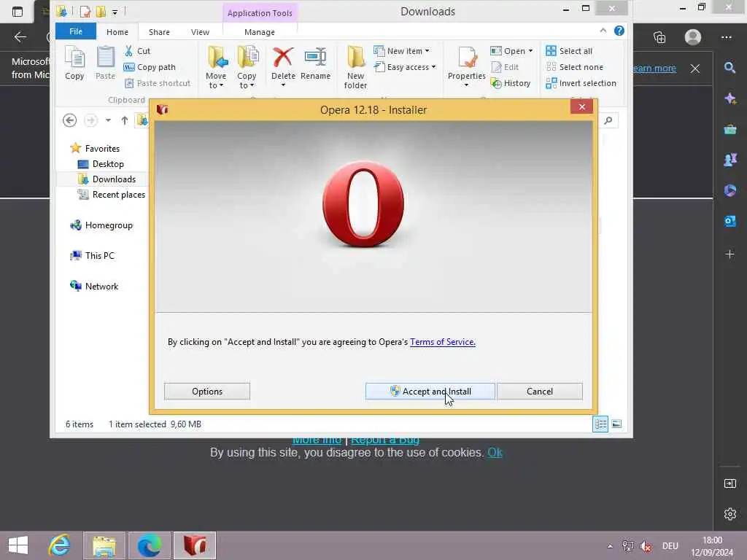Open File Explorer from taskbar

coord(104,545)
